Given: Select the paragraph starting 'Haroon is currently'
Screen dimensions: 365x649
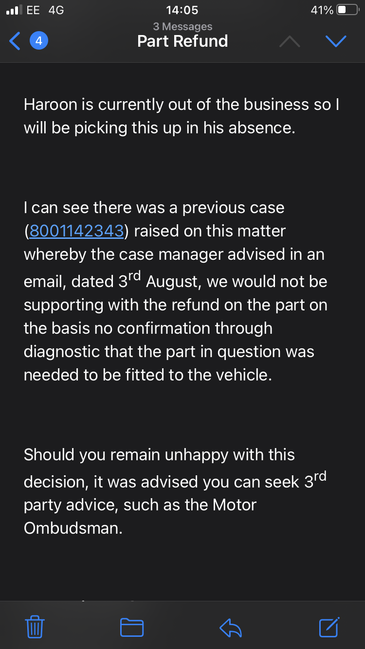Looking at the screenshot, I should pyautogui.click(x=182, y=116).
